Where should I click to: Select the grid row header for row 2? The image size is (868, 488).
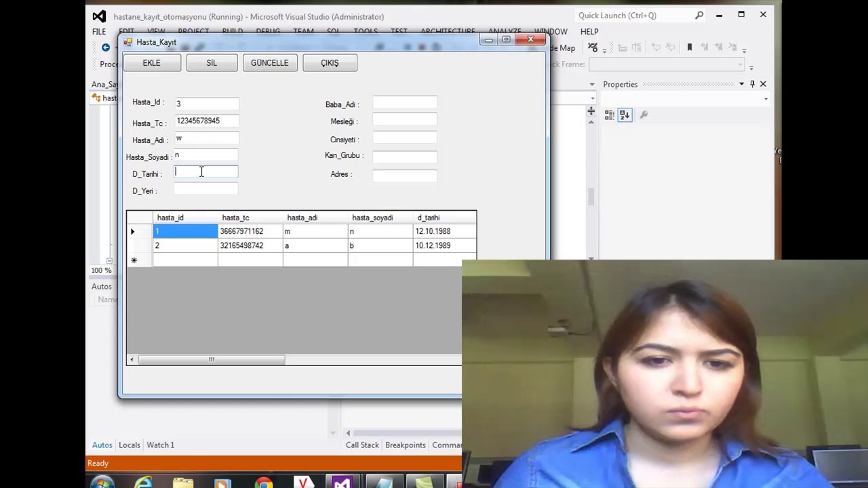point(140,245)
